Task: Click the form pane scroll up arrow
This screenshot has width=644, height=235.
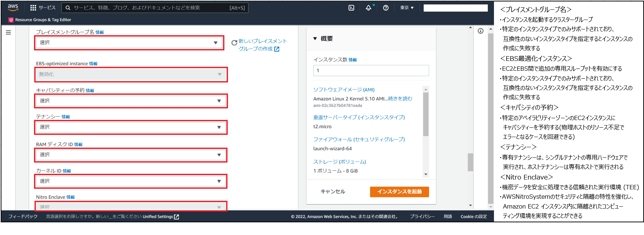Action: (x=470, y=28)
